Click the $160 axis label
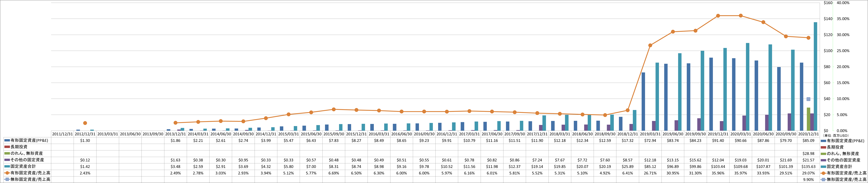The image size is (868, 183). tap(828, 3)
